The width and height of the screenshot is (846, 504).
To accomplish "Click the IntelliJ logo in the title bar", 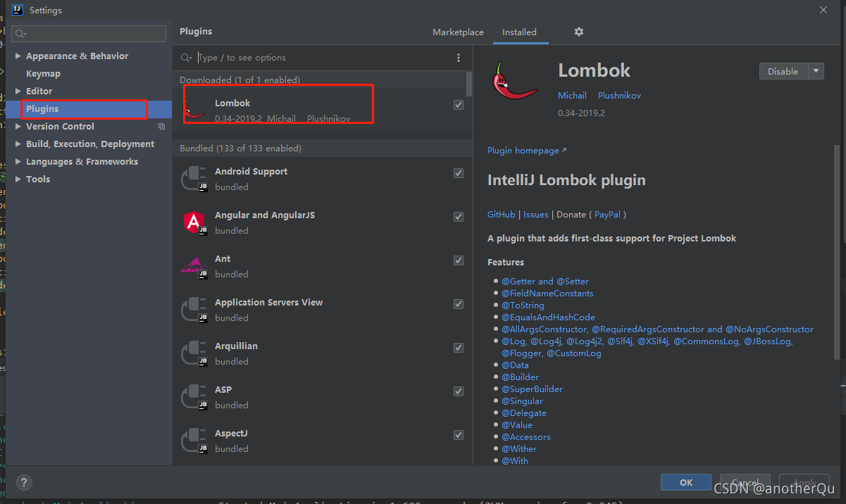I will [18, 10].
